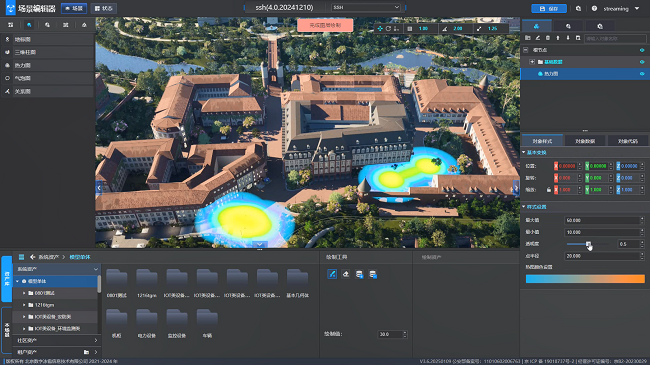Collapse the style settings section triangle

[x=524, y=207]
